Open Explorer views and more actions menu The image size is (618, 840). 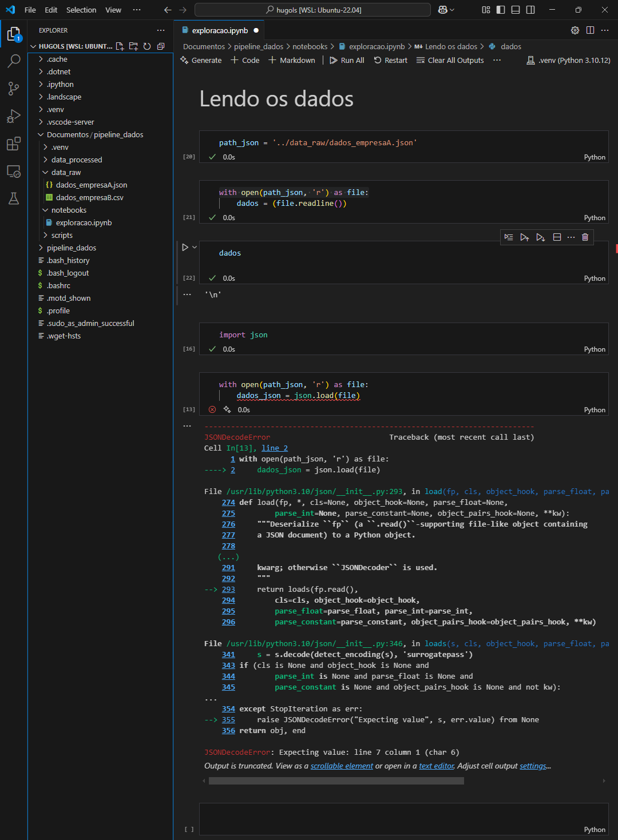[x=161, y=30]
